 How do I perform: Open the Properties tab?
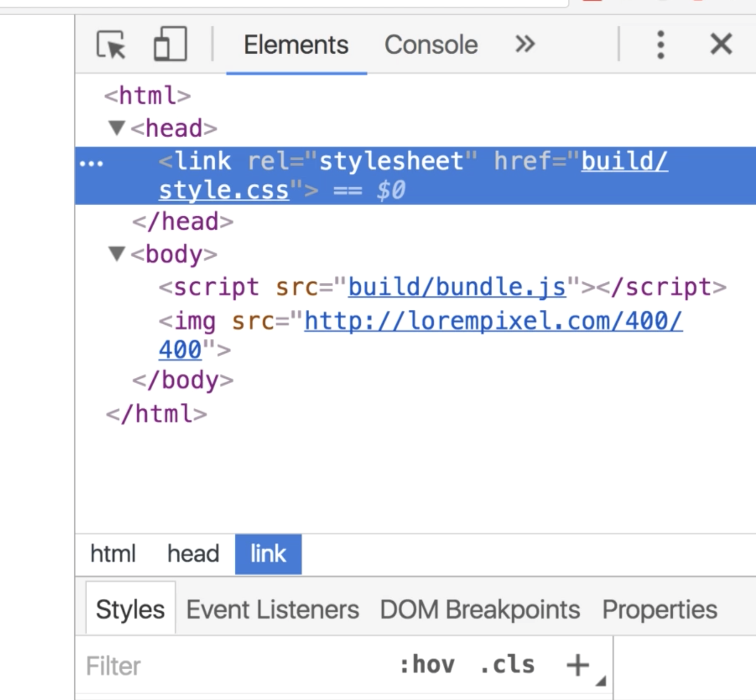[660, 609]
